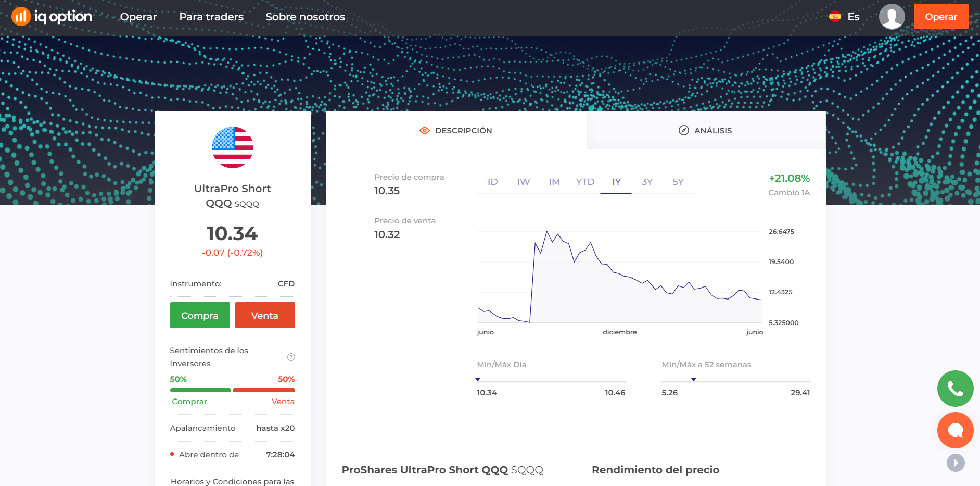Click the 52-week range marker

click(x=694, y=380)
